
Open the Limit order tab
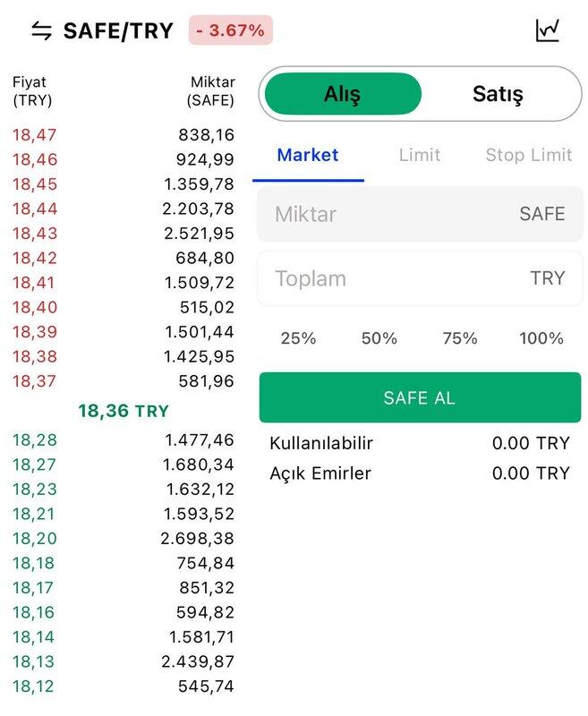tap(420, 155)
